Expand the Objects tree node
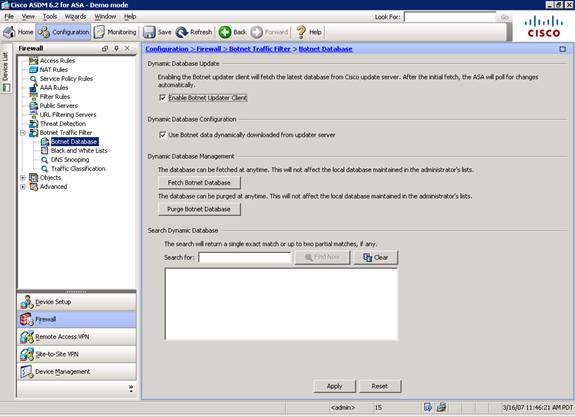Viewport: 575px width, 417px height. point(23,178)
